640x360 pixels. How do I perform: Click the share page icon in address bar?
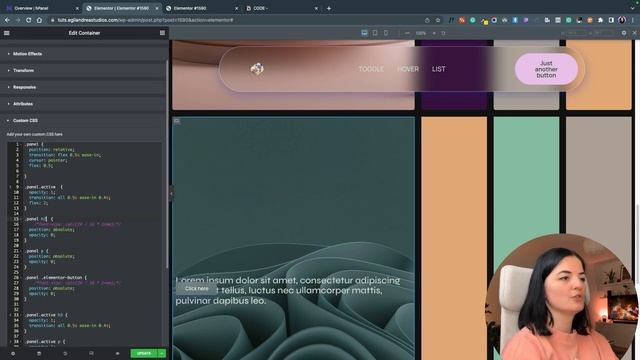(427, 20)
